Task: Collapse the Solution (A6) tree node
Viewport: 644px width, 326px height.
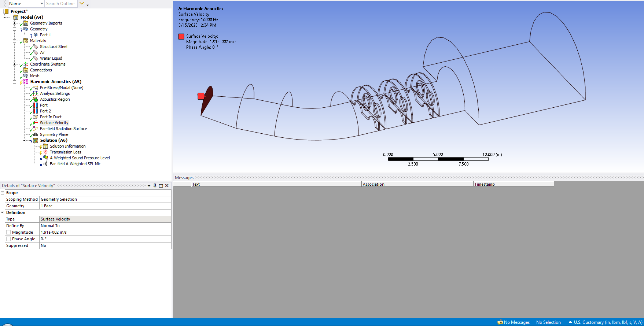Action: (x=24, y=140)
